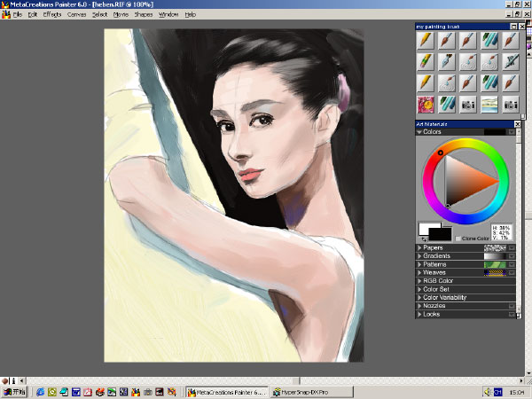Click the green pattern preview swatch
The width and height of the screenshot is (532, 399).
coord(495,264)
